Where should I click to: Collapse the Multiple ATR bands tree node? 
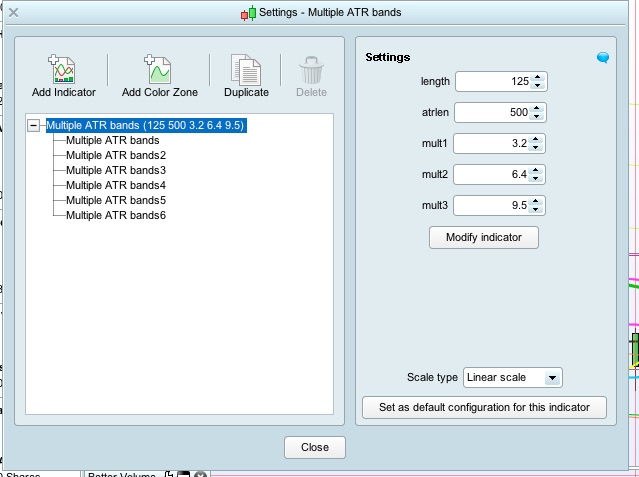[33, 125]
